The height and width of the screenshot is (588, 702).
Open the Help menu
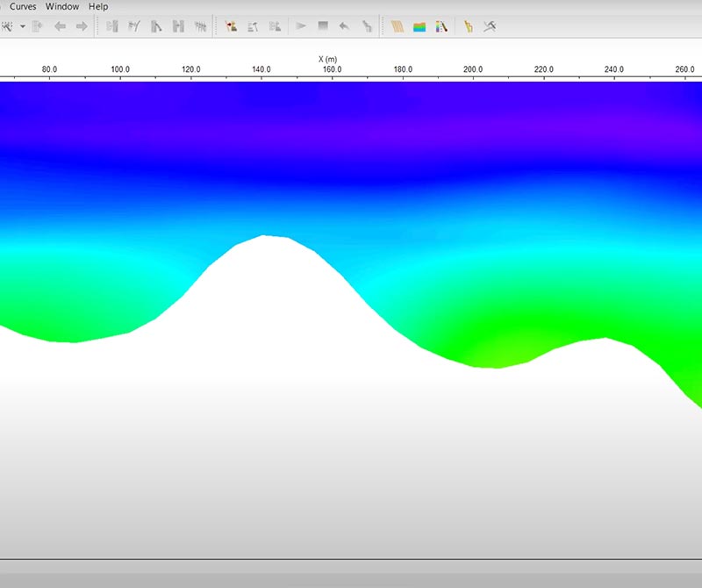click(x=98, y=7)
